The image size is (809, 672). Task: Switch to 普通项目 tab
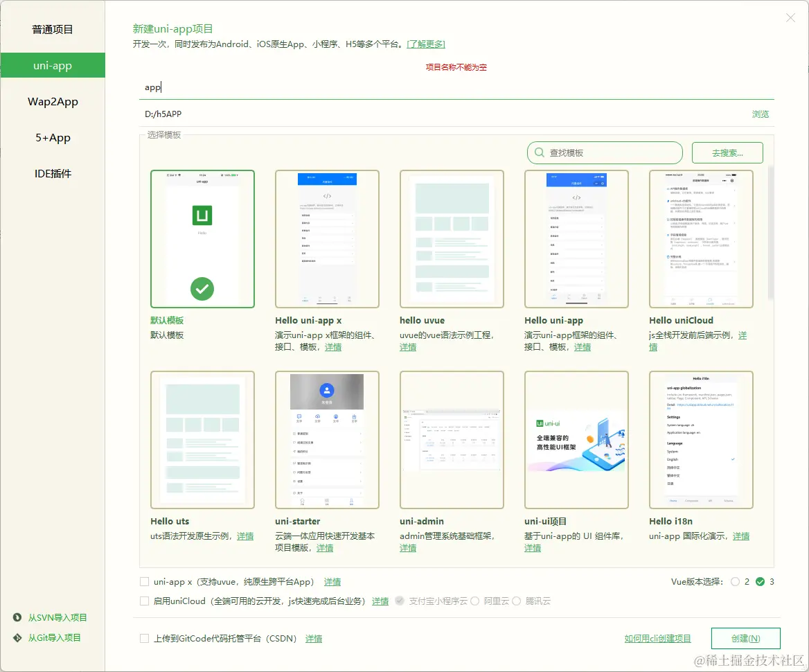click(53, 29)
